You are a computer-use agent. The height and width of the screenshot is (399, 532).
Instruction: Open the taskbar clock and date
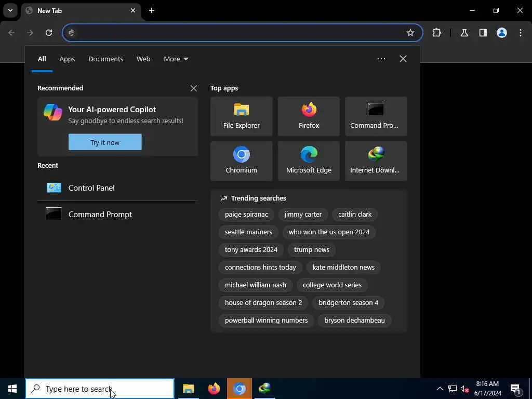(x=487, y=389)
